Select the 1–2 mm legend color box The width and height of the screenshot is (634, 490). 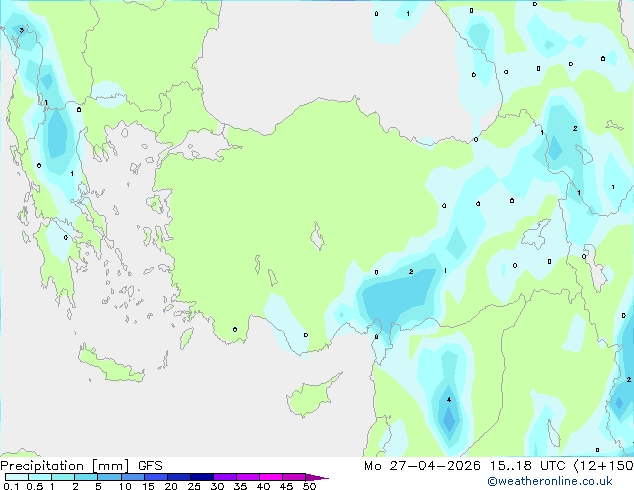[63, 477]
